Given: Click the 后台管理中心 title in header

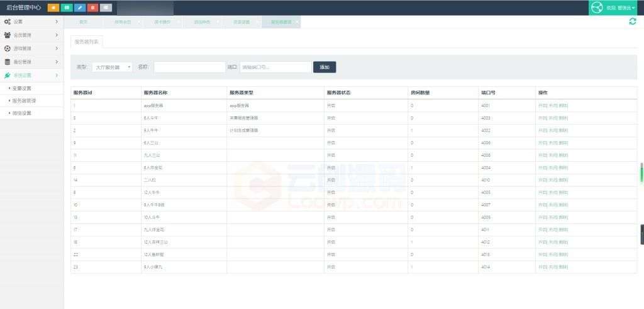Looking at the screenshot, I should pos(23,8).
